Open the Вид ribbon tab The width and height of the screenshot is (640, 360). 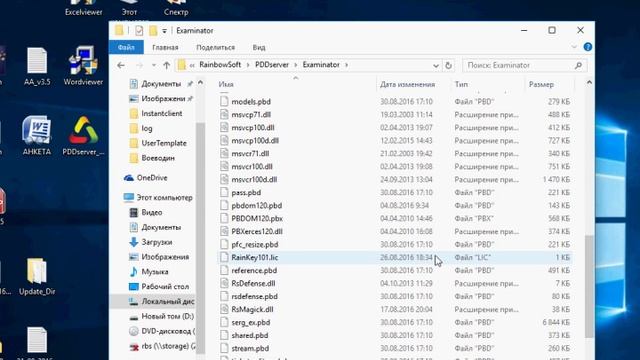[259, 47]
